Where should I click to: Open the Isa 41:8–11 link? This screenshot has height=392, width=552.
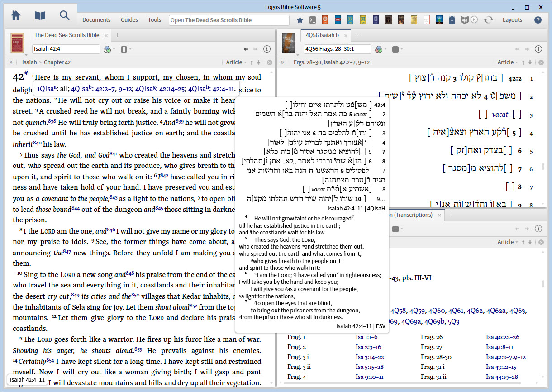500,347
